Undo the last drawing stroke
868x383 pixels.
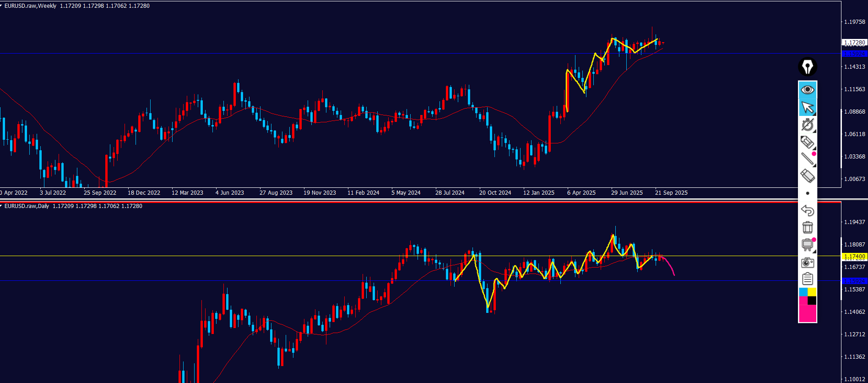click(x=808, y=210)
